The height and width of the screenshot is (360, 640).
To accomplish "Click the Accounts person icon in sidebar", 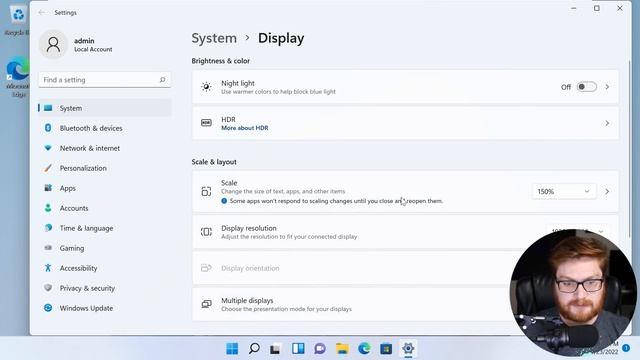I will point(48,208).
